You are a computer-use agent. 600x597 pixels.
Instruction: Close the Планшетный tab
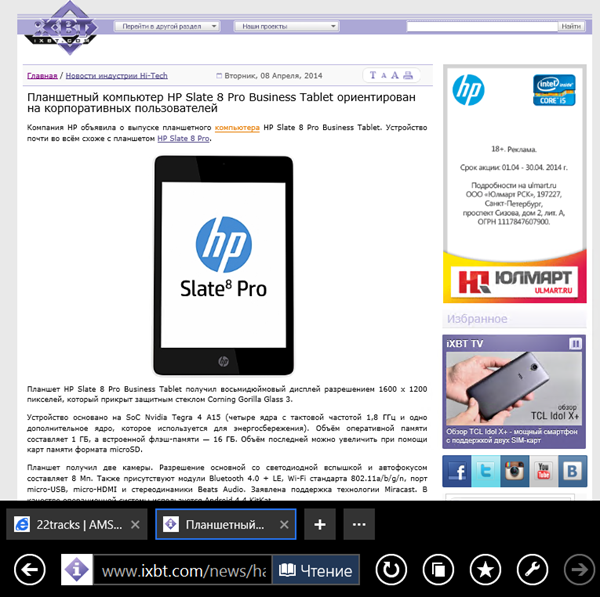tap(284, 524)
